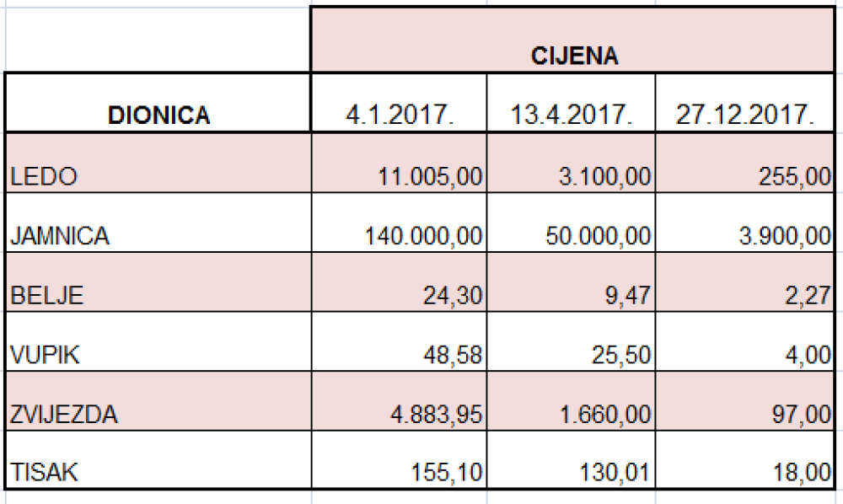Click the LEDO row label cell
Viewport: 843px width, 504px height.
pos(158,163)
